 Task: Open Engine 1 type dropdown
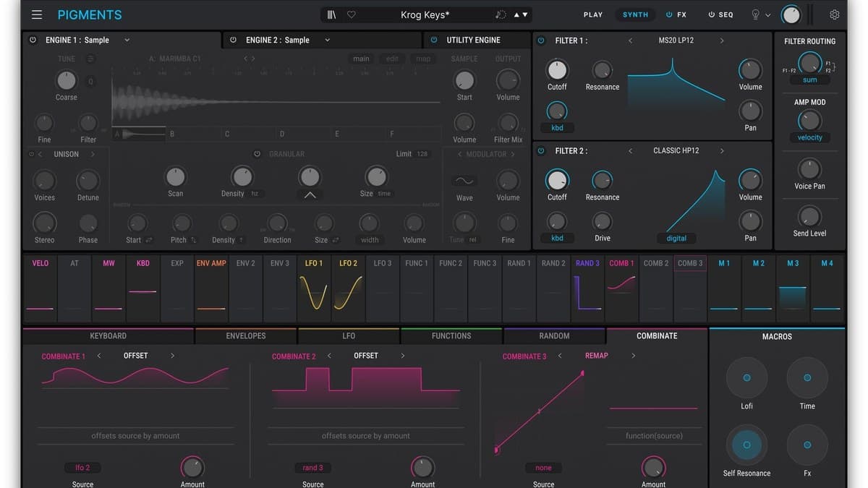click(88, 40)
